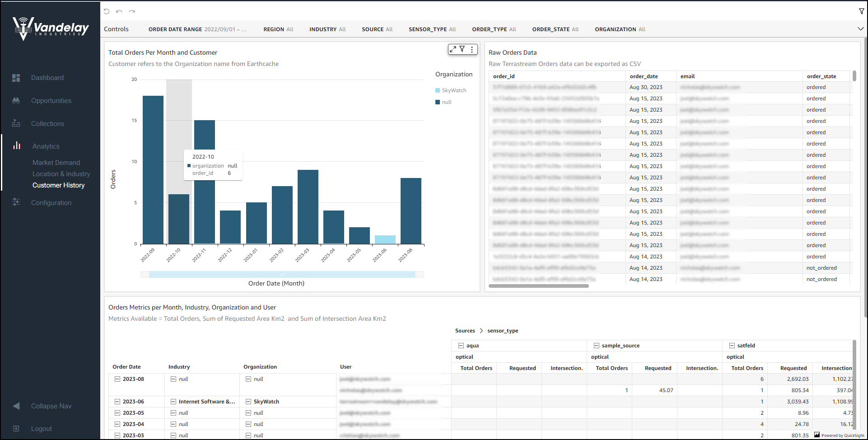The image size is (868, 440).
Task: Collapse the 2023-06 order date row
Action: click(117, 402)
